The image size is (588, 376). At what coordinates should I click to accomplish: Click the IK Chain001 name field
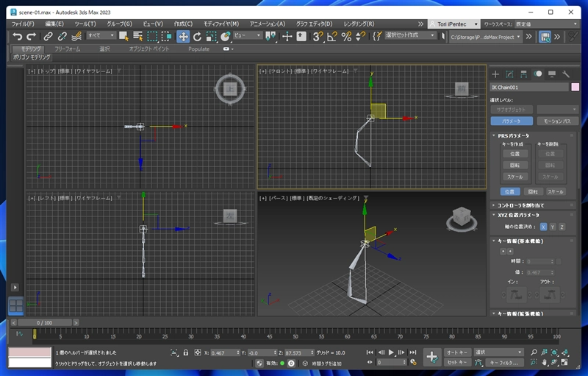coord(529,87)
